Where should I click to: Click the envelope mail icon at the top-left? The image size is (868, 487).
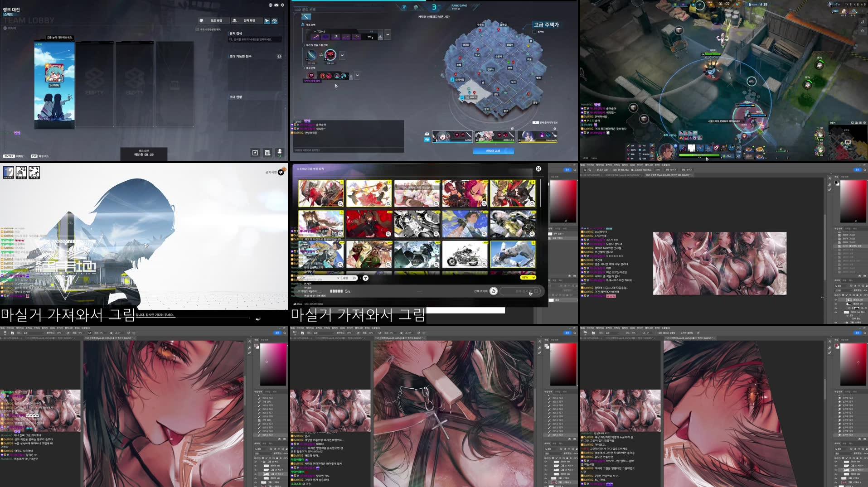(x=276, y=5)
